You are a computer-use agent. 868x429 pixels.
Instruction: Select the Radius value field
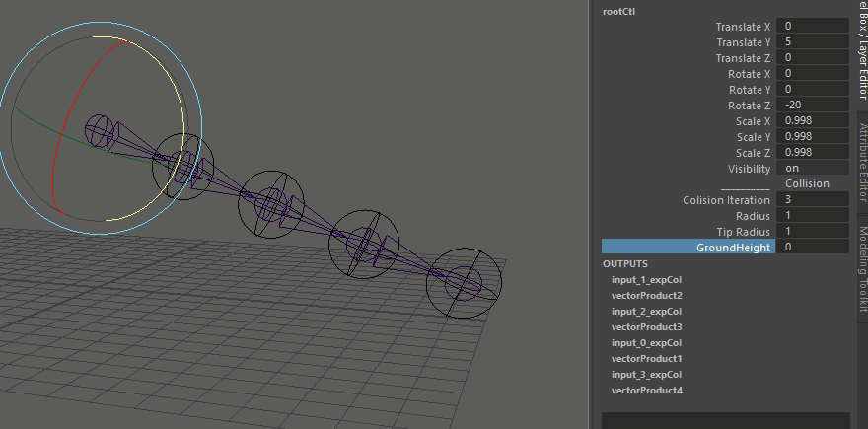812,215
